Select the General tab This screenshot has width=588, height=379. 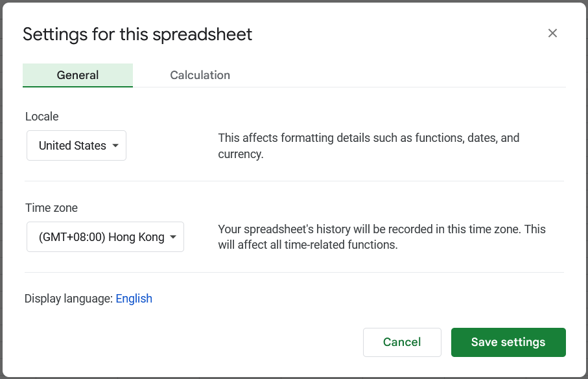coord(78,75)
